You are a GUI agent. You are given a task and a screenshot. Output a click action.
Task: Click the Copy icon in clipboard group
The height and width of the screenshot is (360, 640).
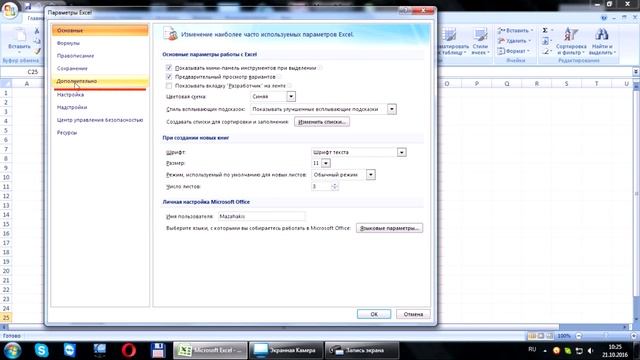(37, 41)
